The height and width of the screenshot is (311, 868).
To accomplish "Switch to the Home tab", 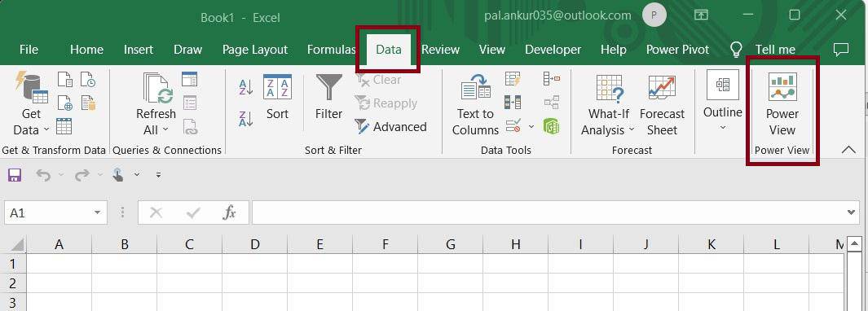I will [x=86, y=49].
